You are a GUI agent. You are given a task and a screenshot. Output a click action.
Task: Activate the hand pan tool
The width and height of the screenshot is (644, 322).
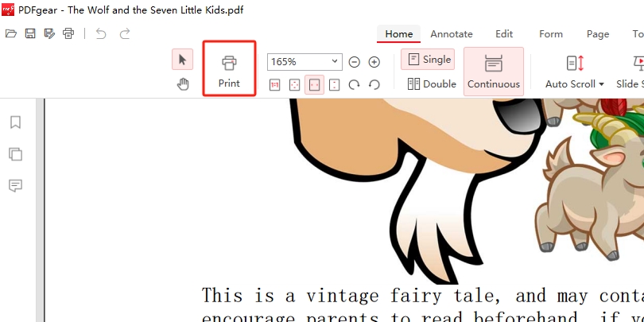tap(183, 84)
